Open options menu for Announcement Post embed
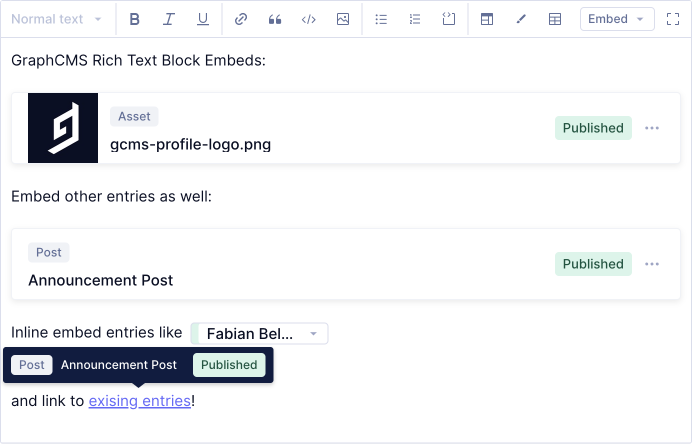This screenshot has height=444, width=692. [x=652, y=264]
